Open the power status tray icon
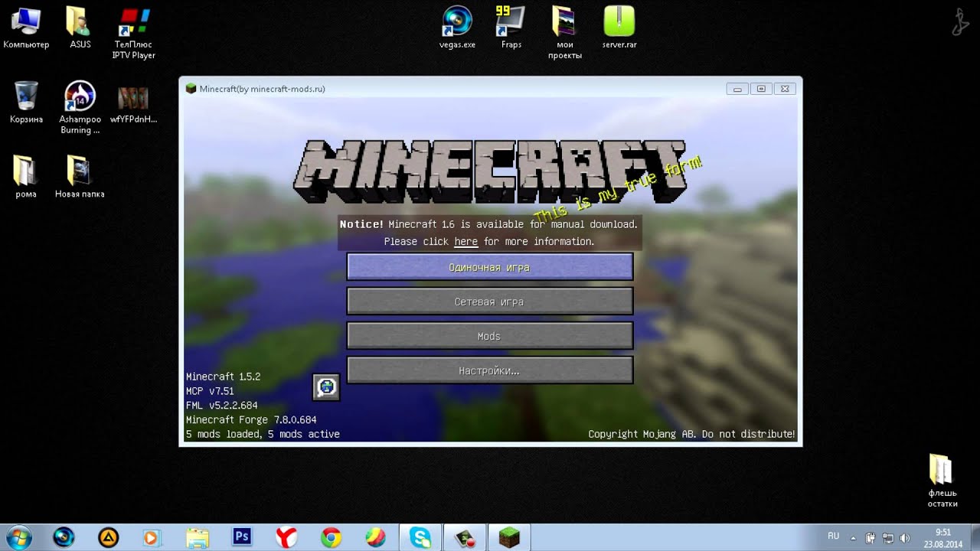This screenshot has width=980, height=551. (x=871, y=537)
